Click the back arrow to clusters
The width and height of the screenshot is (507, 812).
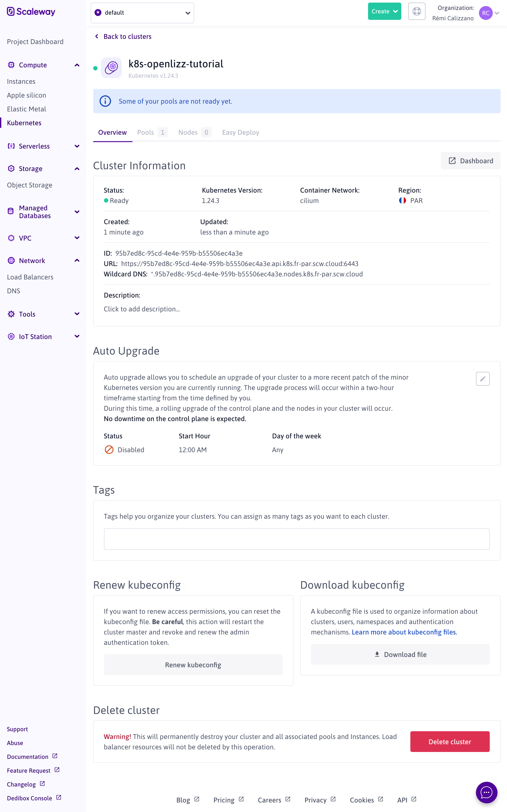pos(97,36)
